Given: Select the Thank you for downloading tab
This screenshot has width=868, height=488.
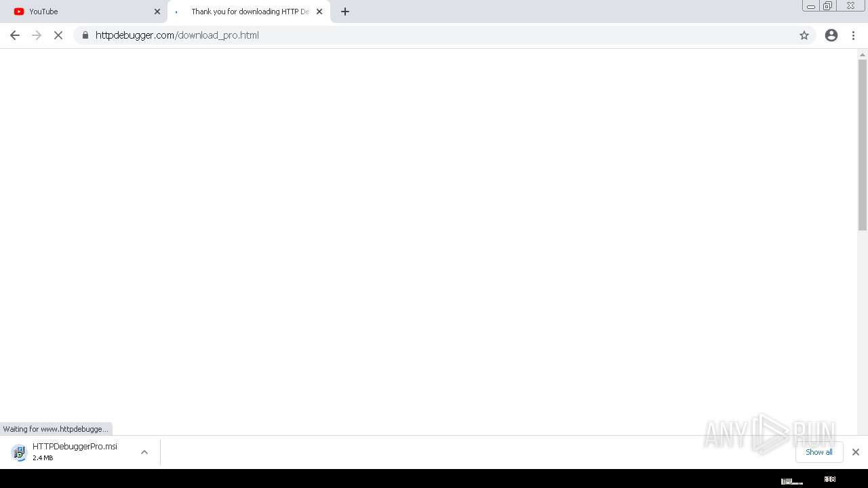Looking at the screenshot, I should click(x=249, y=12).
